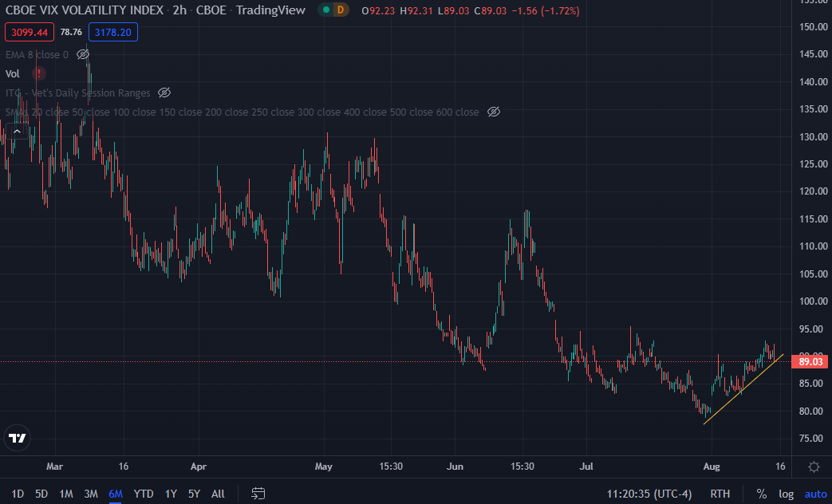Click the open value O92.23

[x=378, y=10]
